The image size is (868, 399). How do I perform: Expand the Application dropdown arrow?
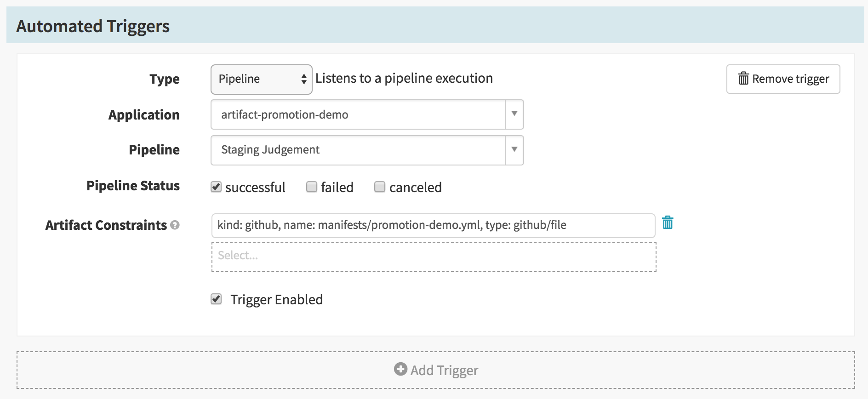click(x=514, y=114)
